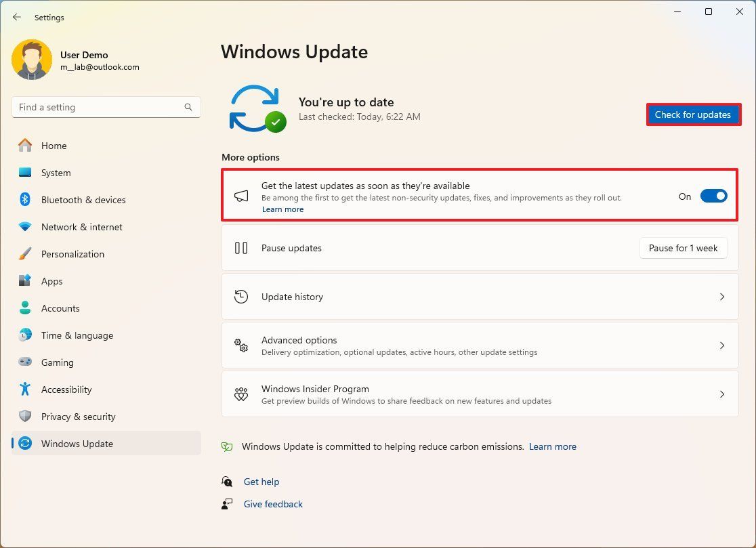Expand Update history
Image resolution: width=756 pixels, height=548 pixels.
pyautogui.click(x=722, y=297)
